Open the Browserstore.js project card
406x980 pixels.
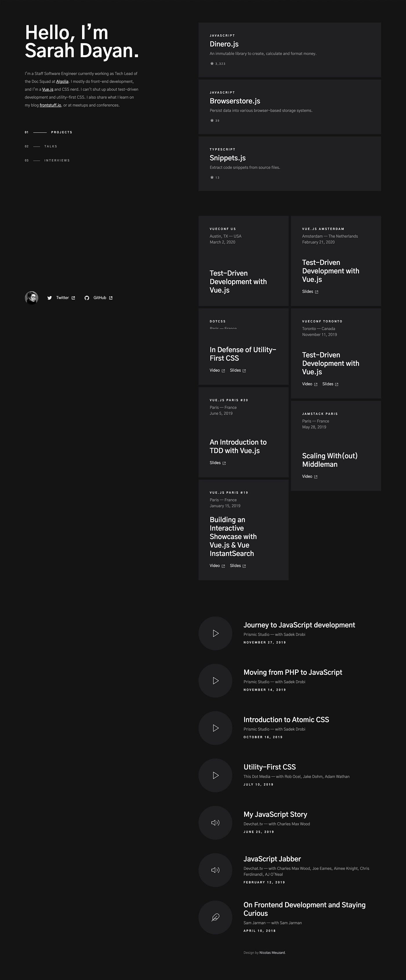point(290,107)
